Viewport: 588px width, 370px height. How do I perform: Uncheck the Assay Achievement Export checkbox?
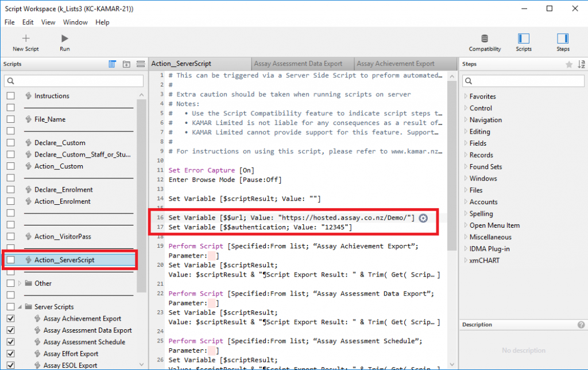(x=10, y=318)
